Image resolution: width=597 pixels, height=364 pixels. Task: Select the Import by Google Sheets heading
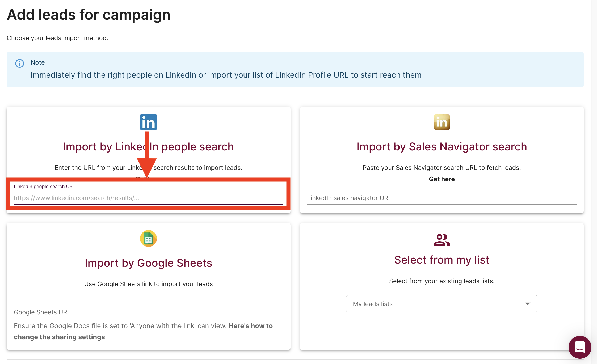click(148, 263)
